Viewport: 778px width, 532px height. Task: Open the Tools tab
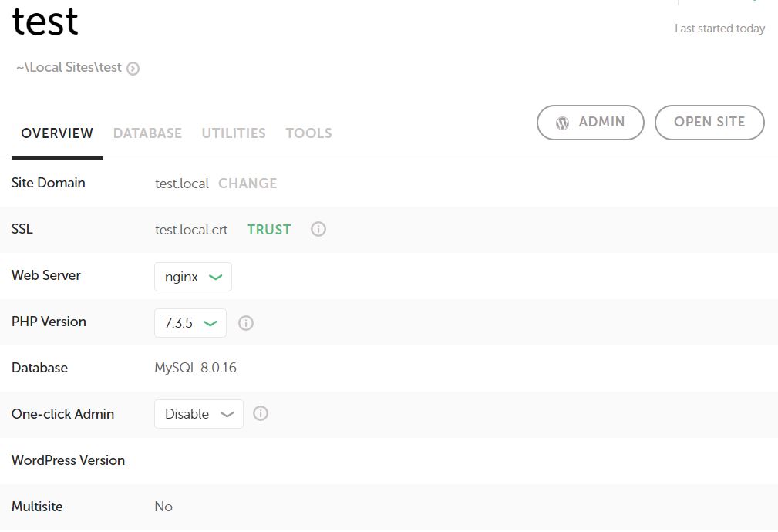[x=308, y=133]
